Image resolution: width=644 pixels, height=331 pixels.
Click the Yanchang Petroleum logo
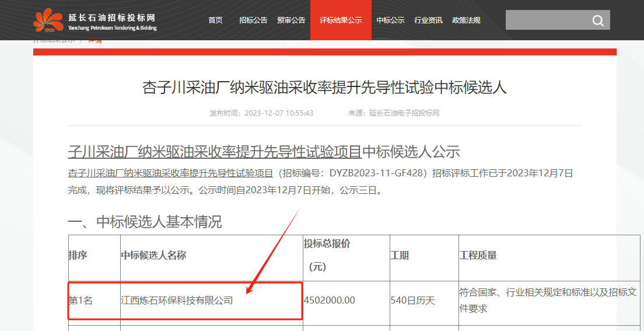[x=48, y=20]
